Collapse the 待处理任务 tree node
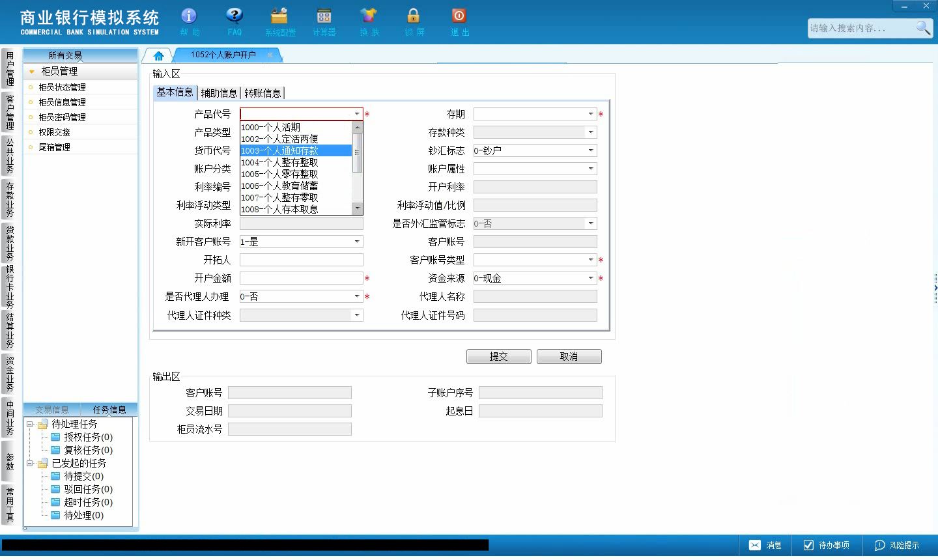 [29, 425]
